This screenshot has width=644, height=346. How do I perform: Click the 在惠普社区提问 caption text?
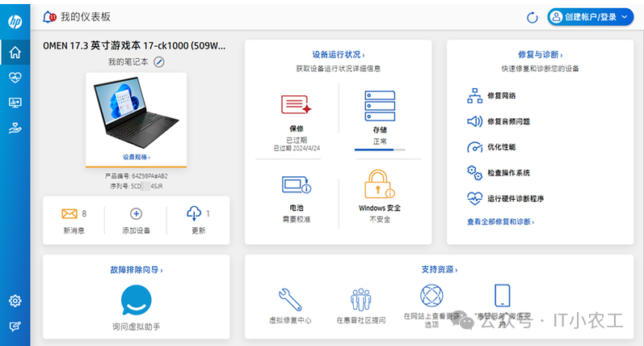[361, 320]
